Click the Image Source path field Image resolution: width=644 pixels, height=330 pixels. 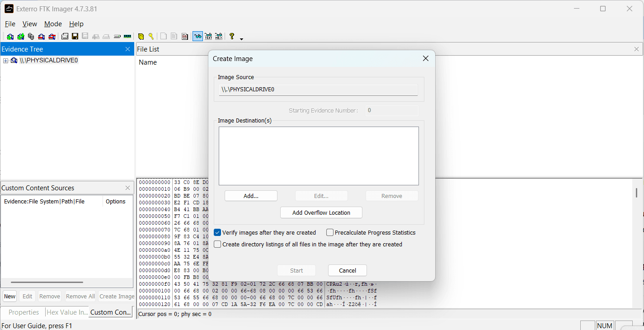(318, 90)
